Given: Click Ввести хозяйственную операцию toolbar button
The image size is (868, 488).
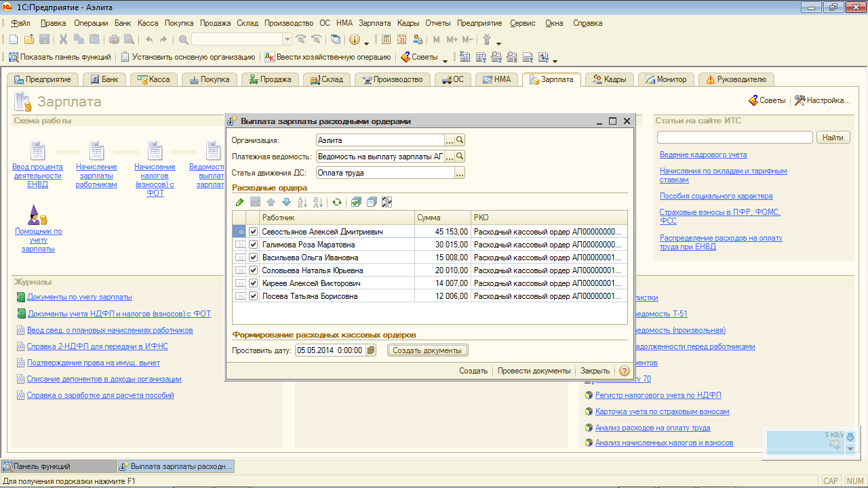Looking at the screenshot, I should pyautogui.click(x=328, y=57).
